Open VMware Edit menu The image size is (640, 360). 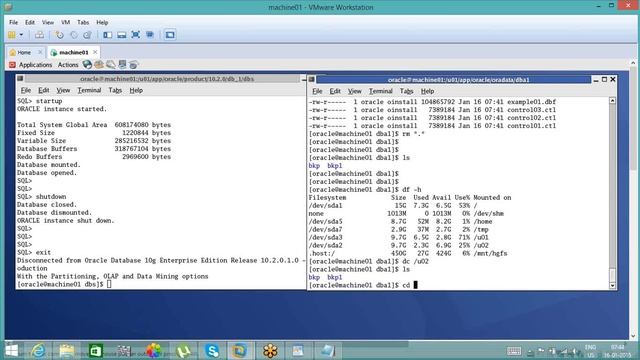click(30, 22)
